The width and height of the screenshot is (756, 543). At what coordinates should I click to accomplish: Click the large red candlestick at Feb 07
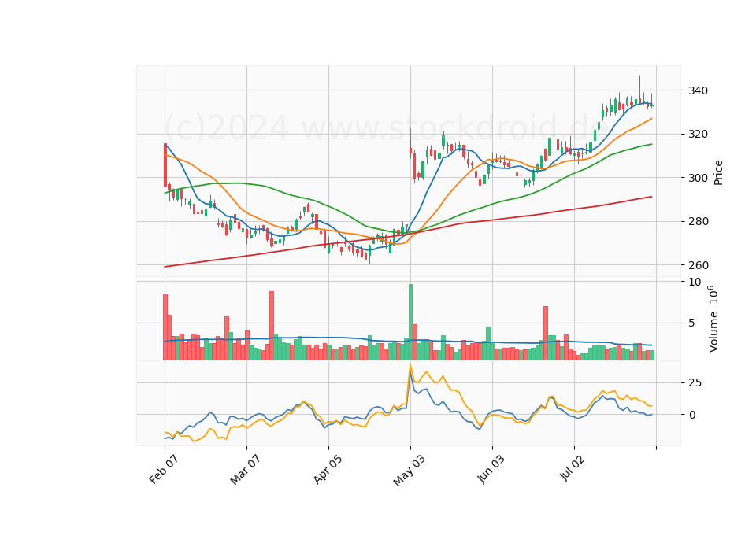(165, 164)
